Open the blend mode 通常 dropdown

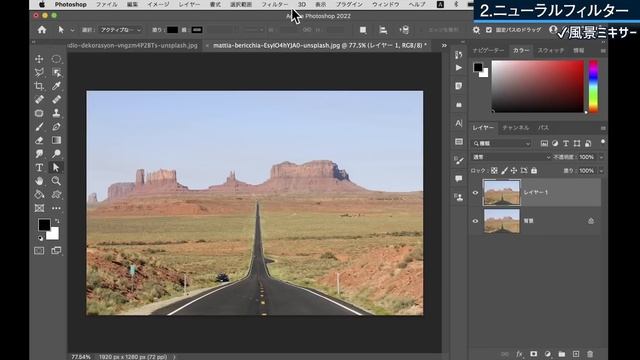click(x=511, y=157)
